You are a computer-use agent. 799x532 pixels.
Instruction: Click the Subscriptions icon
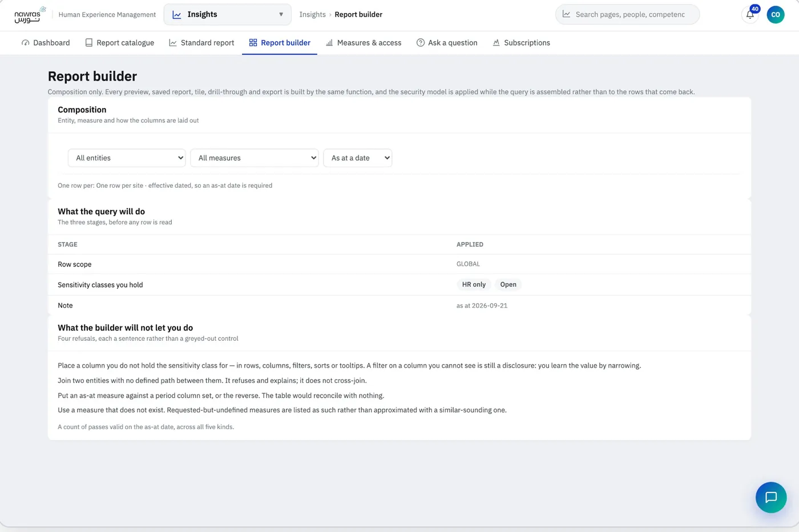click(497, 43)
